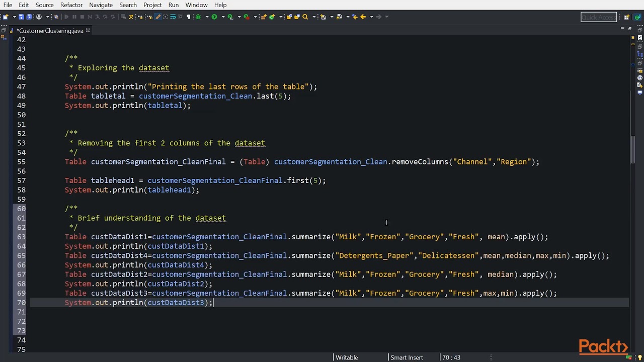Click the New Java Class icon
Image resolution: width=644 pixels, height=362 pixels.
(x=272, y=17)
